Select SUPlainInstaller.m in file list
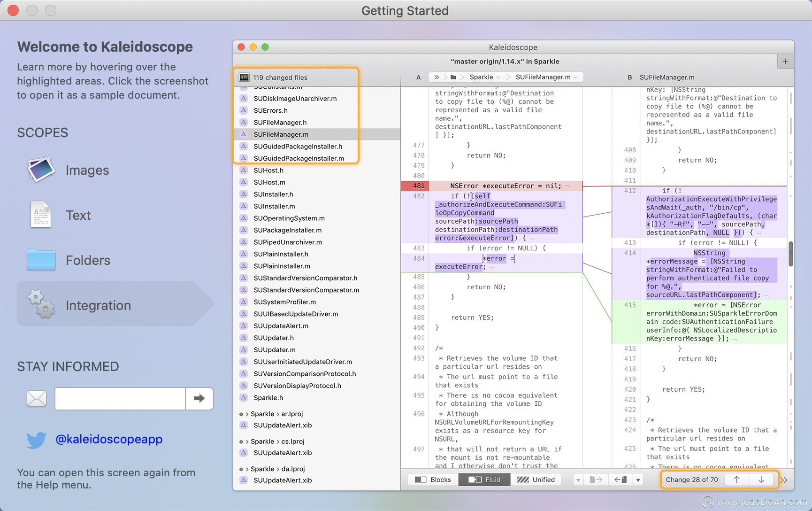 coord(317,266)
